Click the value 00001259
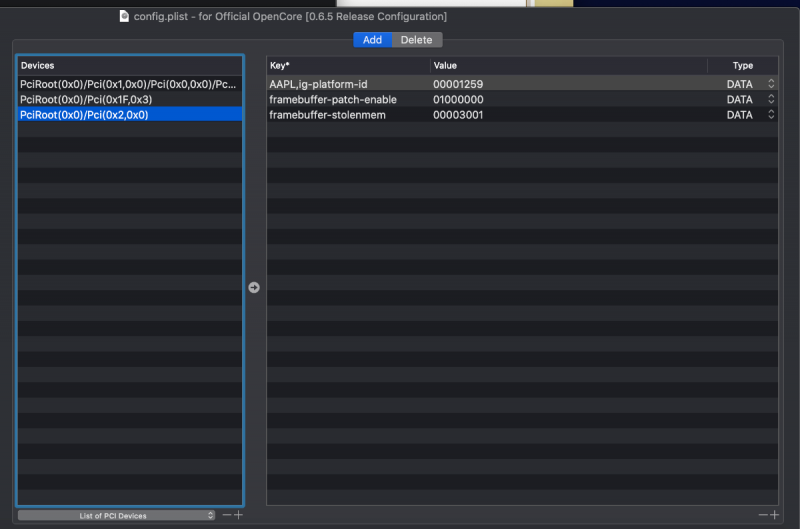The width and height of the screenshot is (800, 529). point(458,84)
